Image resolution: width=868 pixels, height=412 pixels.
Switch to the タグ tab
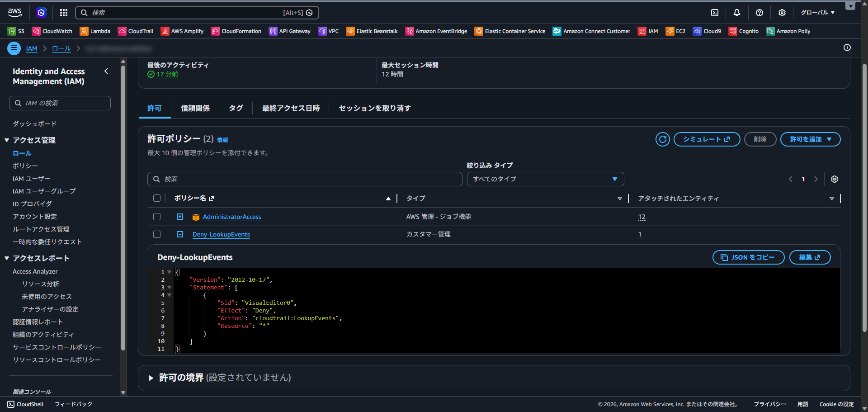(236, 108)
